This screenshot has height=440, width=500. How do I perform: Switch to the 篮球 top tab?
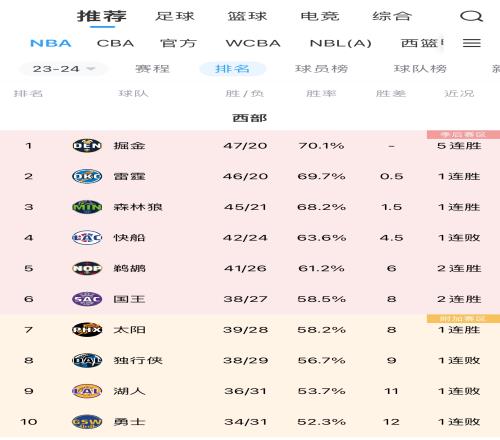247,16
